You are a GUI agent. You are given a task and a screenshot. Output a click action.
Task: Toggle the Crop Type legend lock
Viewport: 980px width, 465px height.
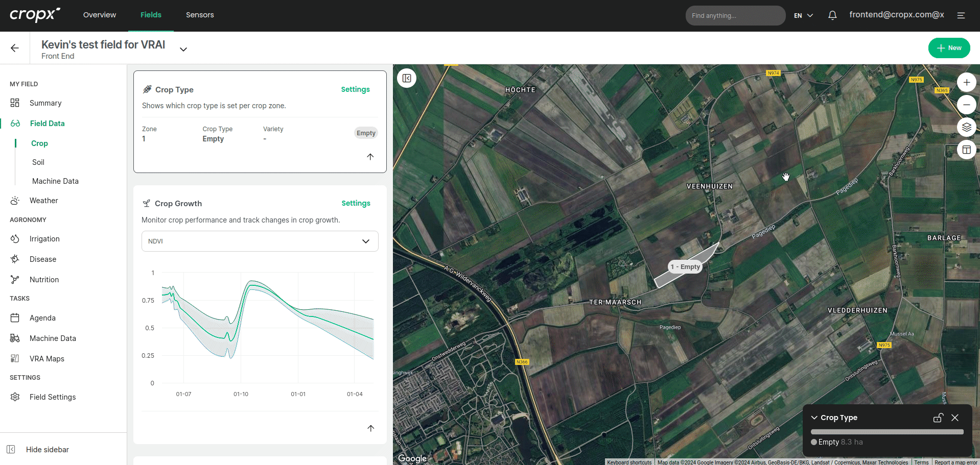point(938,418)
